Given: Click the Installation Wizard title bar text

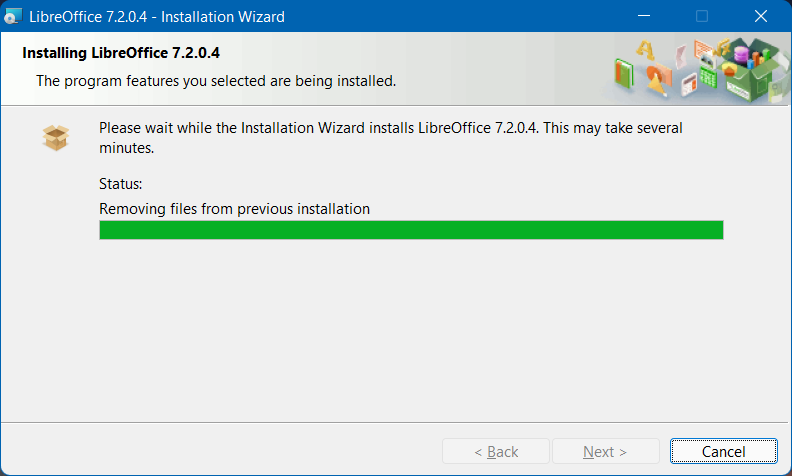Looking at the screenshot, I should tap(157, 16).
